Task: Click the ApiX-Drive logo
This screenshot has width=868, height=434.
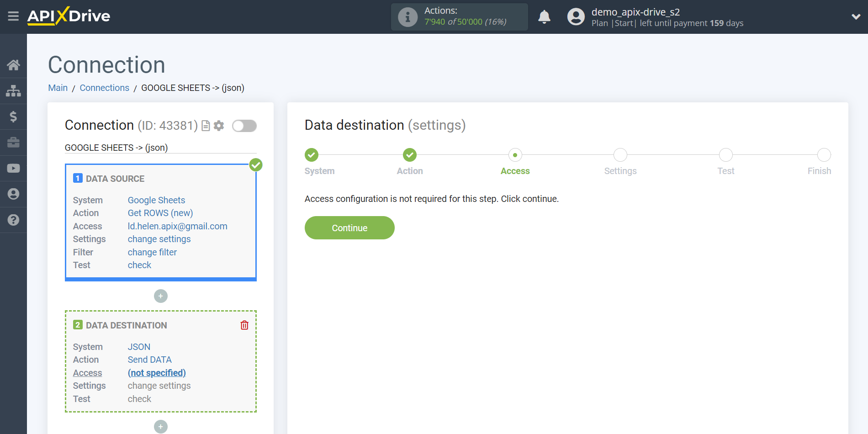Action: [x=69, y=16]
